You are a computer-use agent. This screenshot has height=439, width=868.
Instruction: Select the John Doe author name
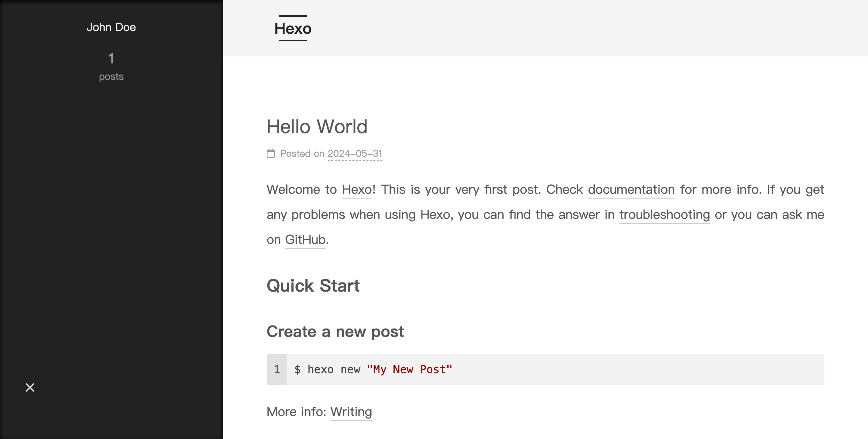point(111,27)
